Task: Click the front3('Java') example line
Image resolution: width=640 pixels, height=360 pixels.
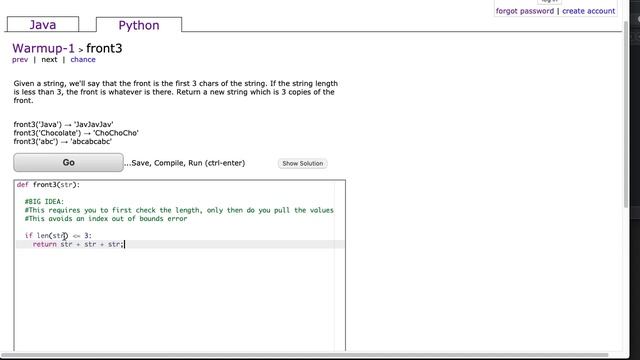Action: pos(63,124)
